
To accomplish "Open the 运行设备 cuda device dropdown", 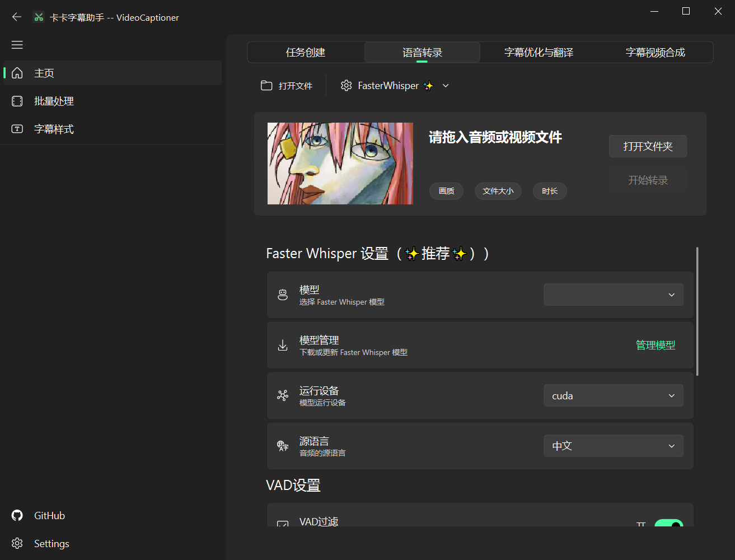I will [613, 396].
